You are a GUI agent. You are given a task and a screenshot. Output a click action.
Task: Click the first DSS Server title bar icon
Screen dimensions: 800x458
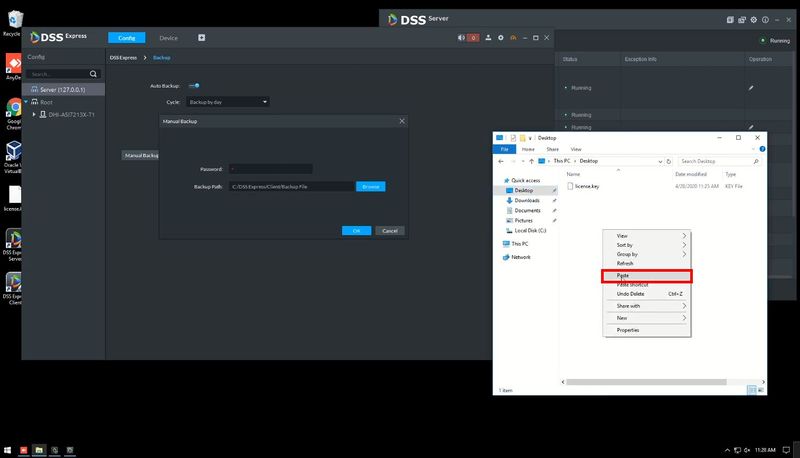tap(730, 20)
